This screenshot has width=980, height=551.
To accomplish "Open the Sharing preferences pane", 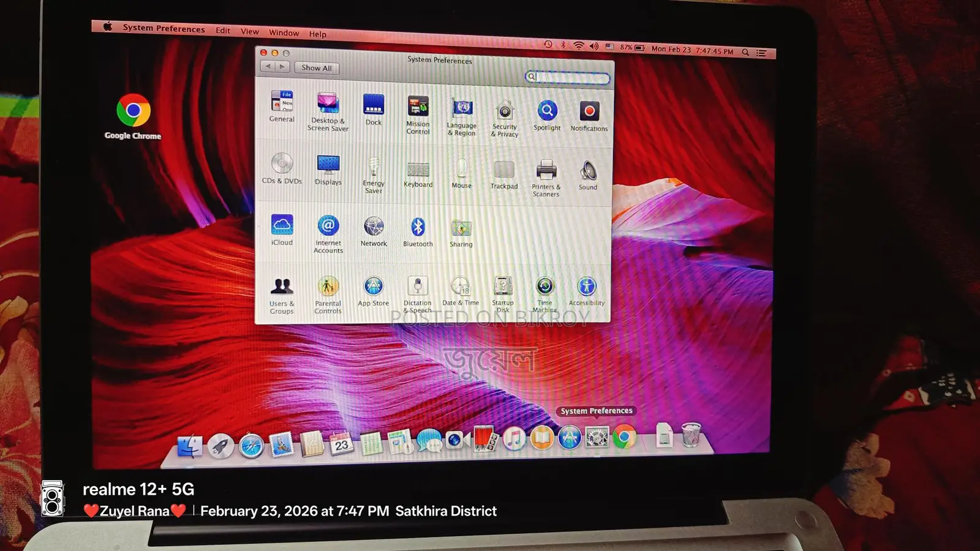I will pos(461,233).
